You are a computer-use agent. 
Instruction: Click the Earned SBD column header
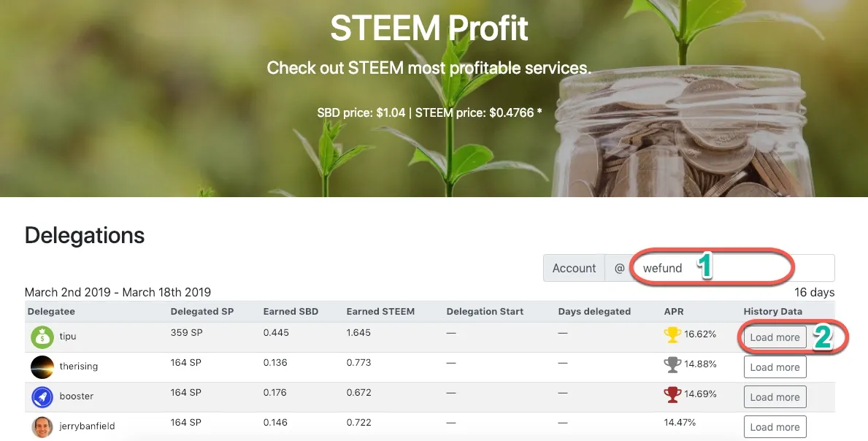(291, 312)
